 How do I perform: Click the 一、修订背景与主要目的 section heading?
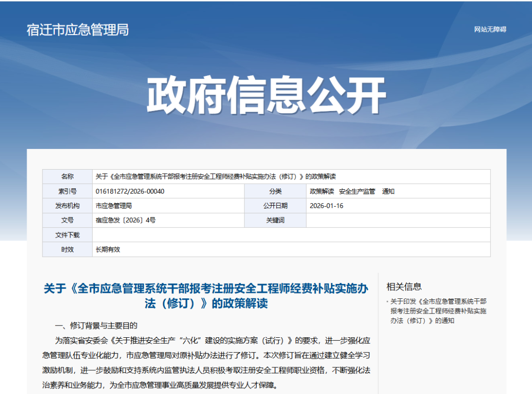[96, 325]
